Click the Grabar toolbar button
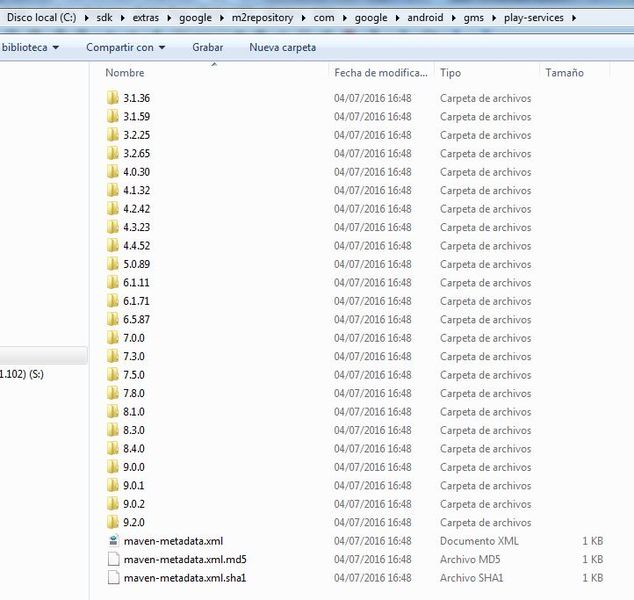Viewport: 634px width, 600px height. 207,47
